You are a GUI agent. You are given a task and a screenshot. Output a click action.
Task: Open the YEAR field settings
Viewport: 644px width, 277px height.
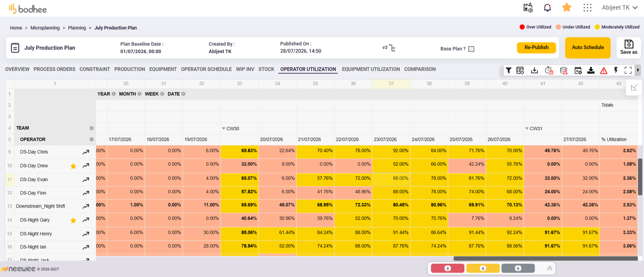pos(114,94)
